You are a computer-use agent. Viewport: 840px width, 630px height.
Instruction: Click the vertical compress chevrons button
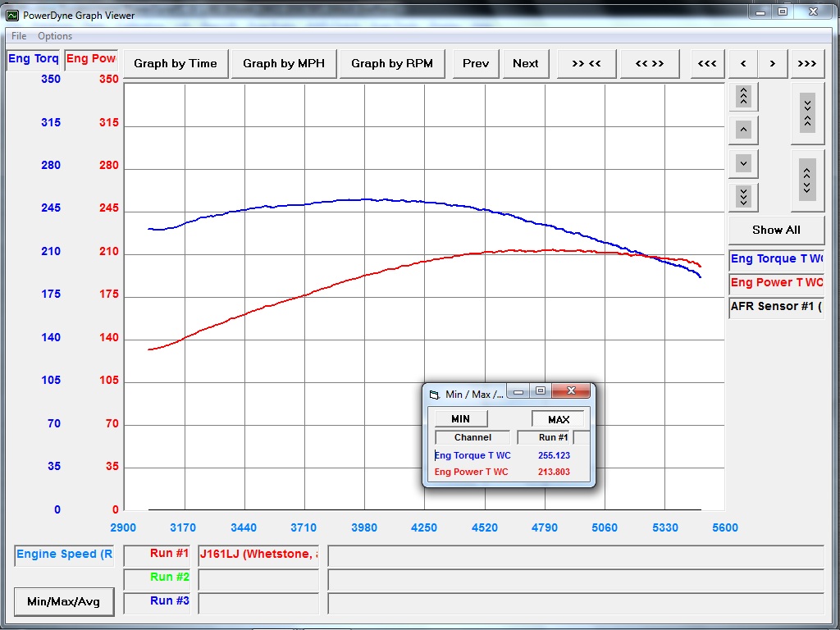(807, 113)
